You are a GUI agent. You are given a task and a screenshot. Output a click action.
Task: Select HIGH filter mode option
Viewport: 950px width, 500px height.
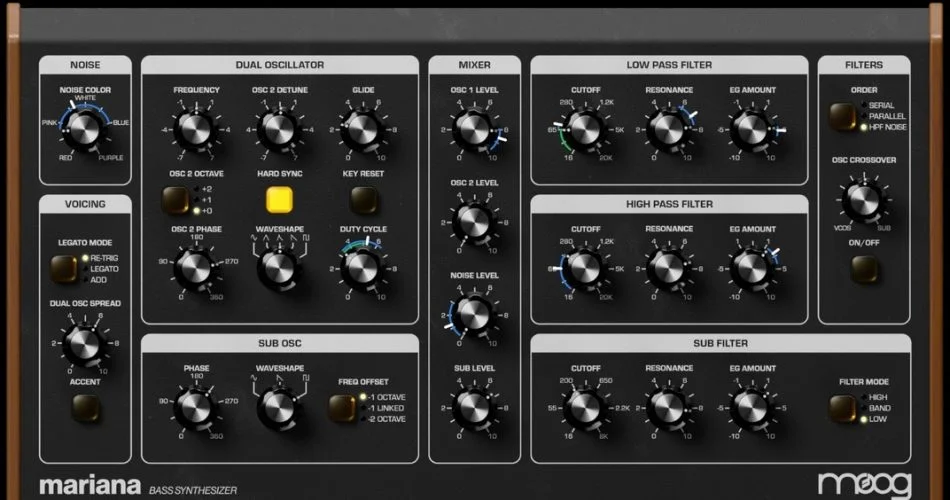(x=878, y=398)
